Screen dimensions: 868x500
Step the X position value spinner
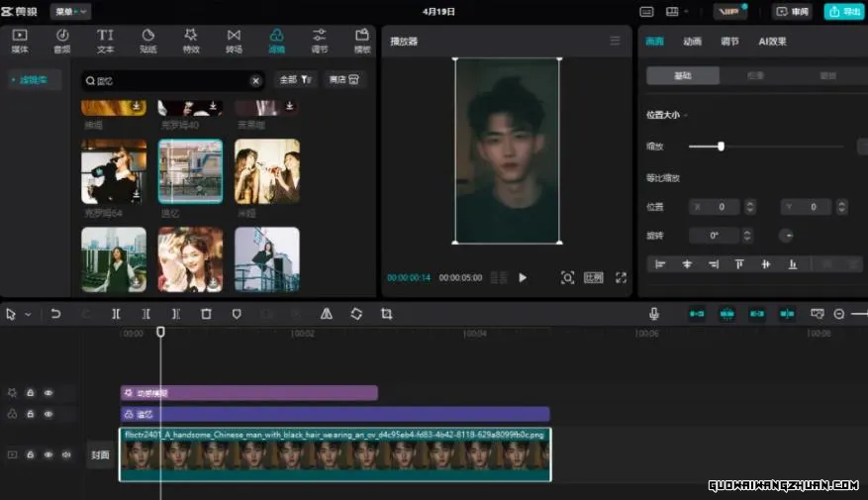[x=750, y=207]
